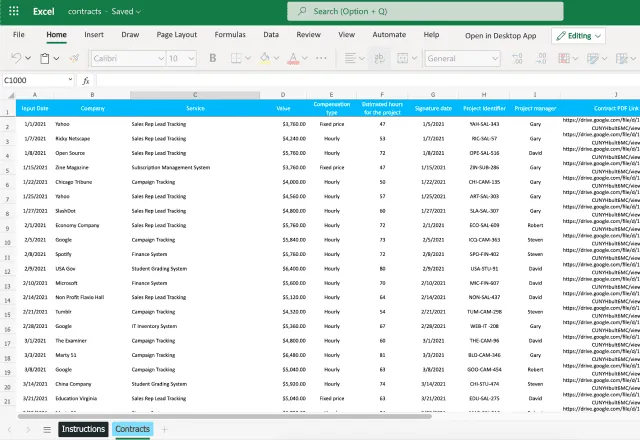Image resolution: width=640 pixels, height=440 pixels.
Task: Open the Review tab
Action: pos(309,35)
